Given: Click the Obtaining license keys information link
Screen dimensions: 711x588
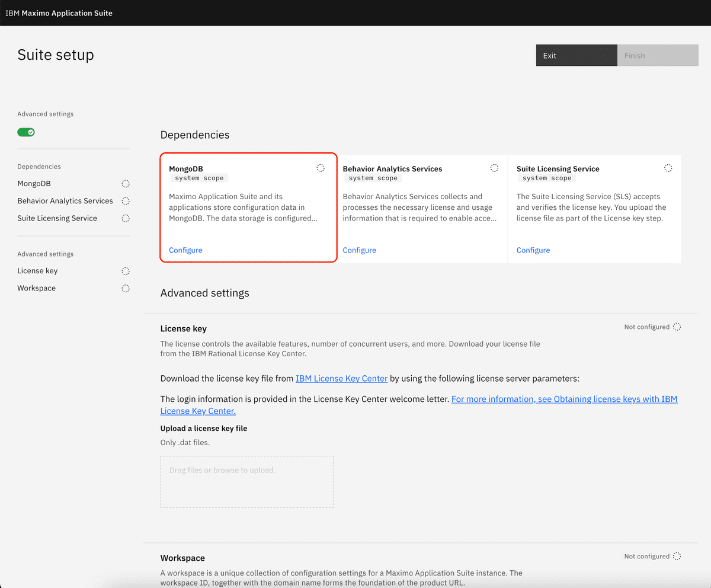Looking at the screenshot, I should 564,399.
